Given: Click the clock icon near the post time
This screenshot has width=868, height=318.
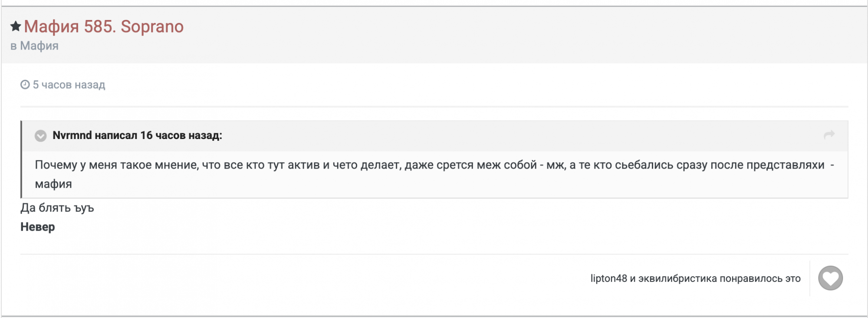Looking at the screenshot, I should [25, 85].
